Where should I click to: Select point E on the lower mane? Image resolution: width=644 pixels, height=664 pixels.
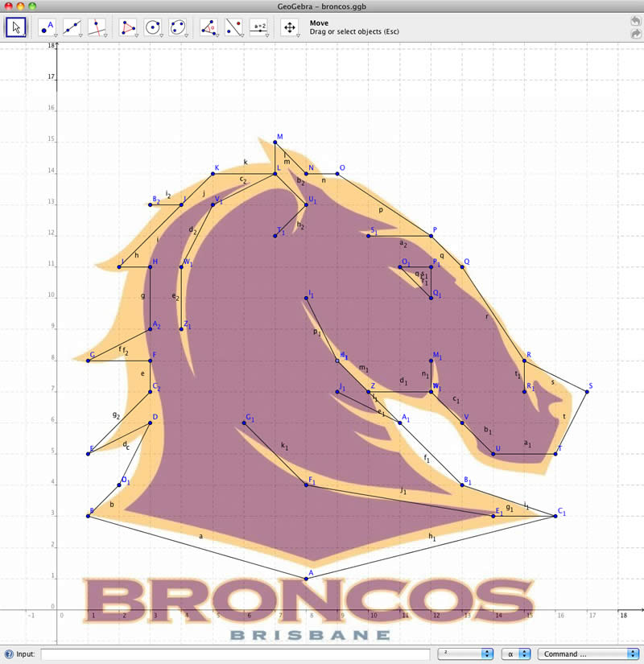point(88,454)
